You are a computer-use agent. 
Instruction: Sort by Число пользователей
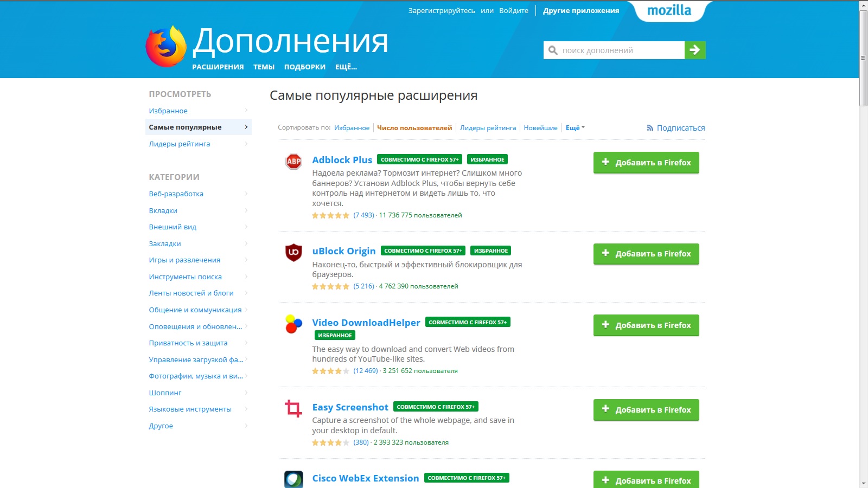[x=414, y=128]
